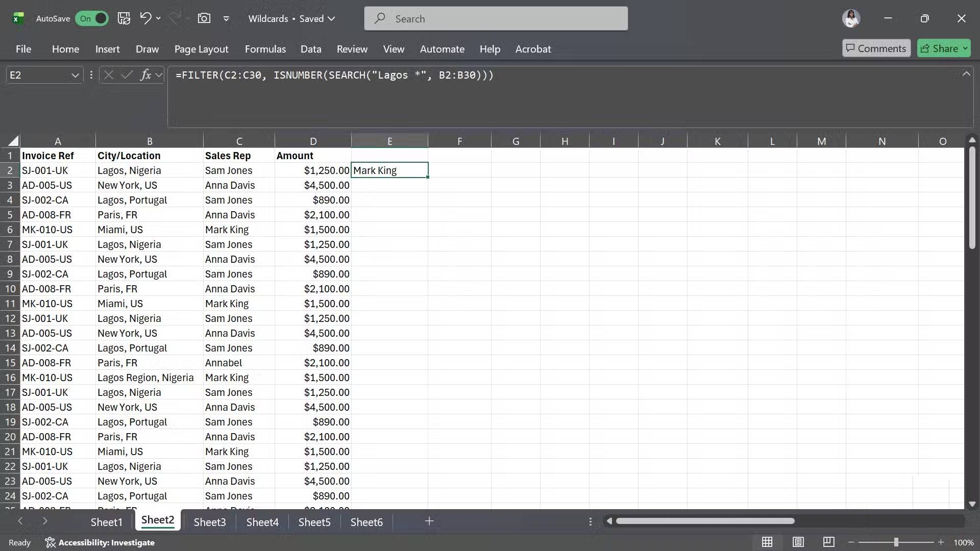Undo the last action

pos(145,18)
